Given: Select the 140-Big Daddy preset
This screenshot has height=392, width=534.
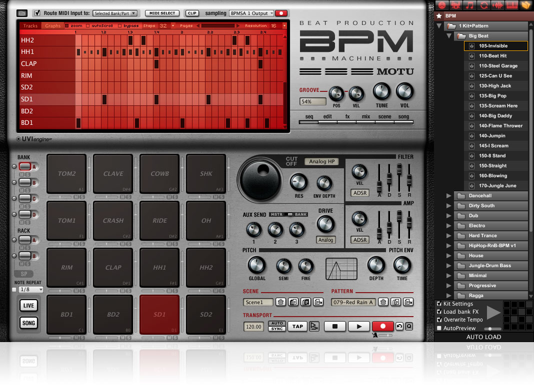Looking at the screenshot, I should pyautogui.click(x=495, y=116).
